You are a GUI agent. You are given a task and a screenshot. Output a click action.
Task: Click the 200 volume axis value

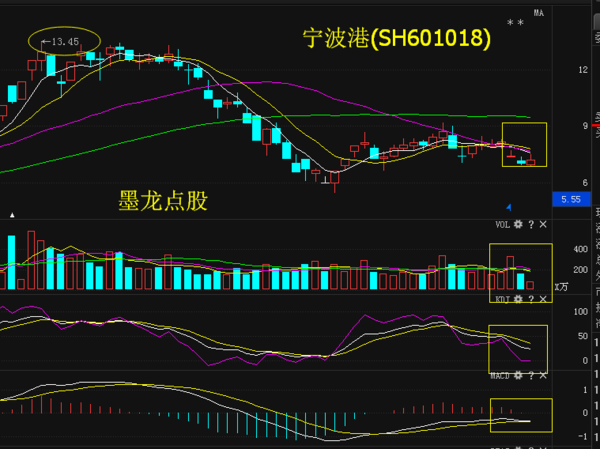tap(580, 270)
